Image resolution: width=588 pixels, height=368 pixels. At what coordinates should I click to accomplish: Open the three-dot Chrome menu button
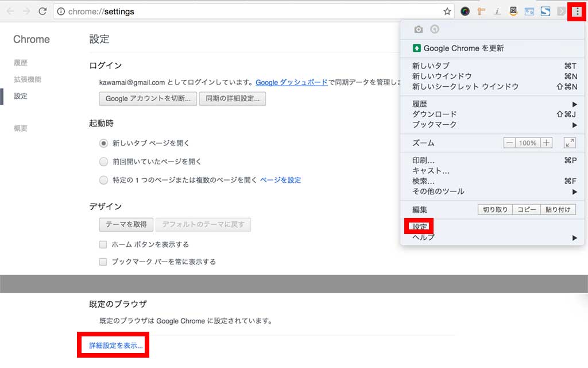point(577,11)
